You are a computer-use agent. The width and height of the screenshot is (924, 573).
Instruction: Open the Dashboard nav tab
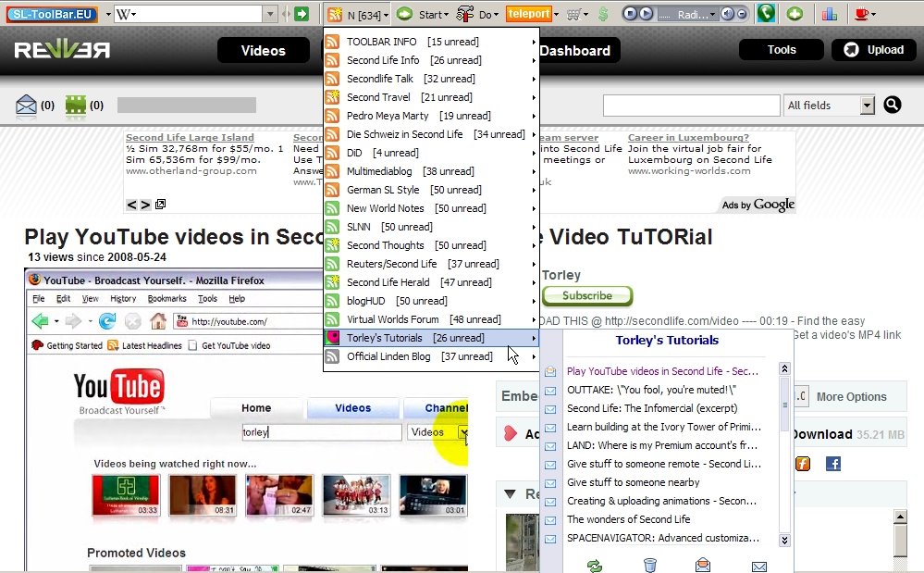pos(575,51)
